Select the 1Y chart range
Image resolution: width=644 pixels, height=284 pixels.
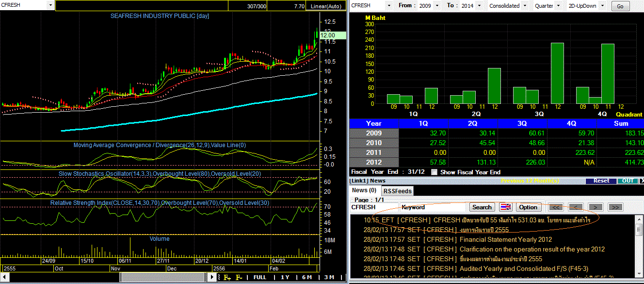[285, 277]
